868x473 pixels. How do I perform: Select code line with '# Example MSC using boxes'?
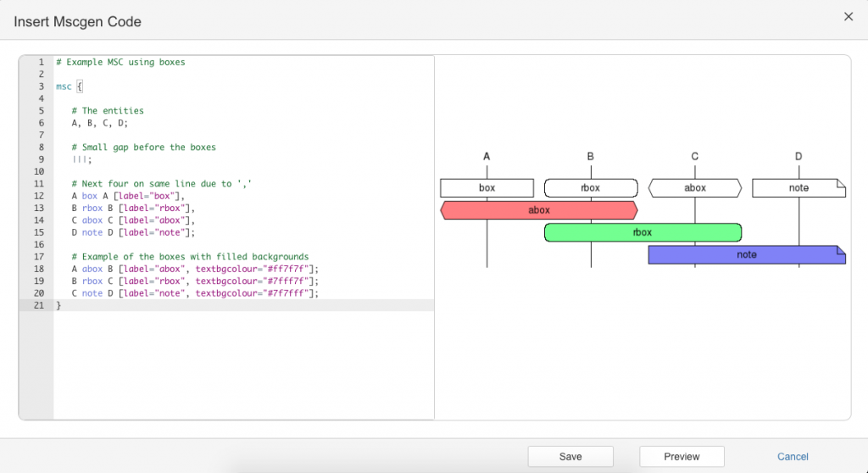pyautogui.click(x=120, y=62)
